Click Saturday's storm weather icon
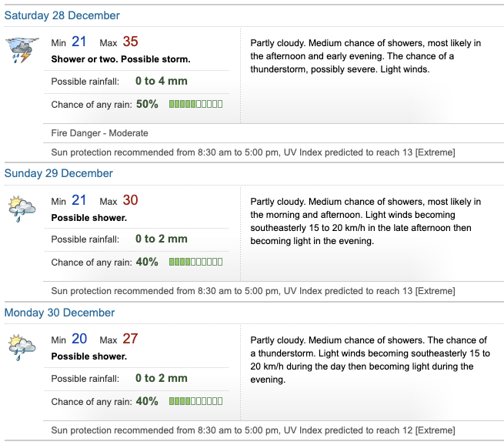The width and height of the screenshot is (504, 445). coord(19,49)
